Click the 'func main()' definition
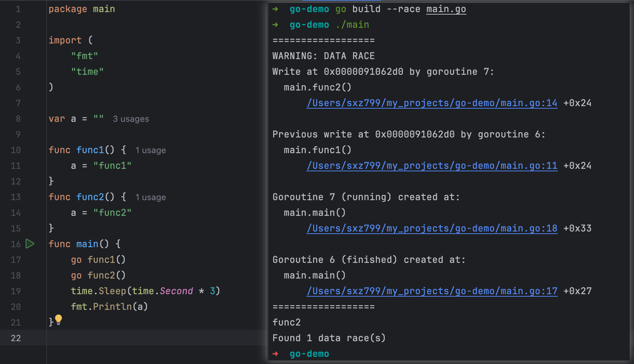The width and height of the screenshot is (634, 364). click(85, 244)
